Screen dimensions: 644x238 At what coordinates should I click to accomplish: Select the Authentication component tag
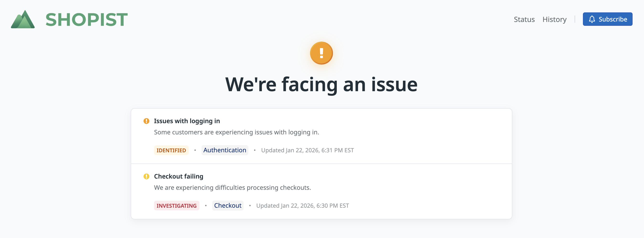(x=224, y=150)
